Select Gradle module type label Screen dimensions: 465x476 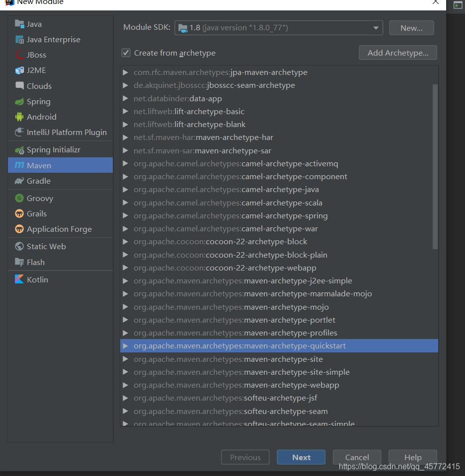tap(39, 181)
